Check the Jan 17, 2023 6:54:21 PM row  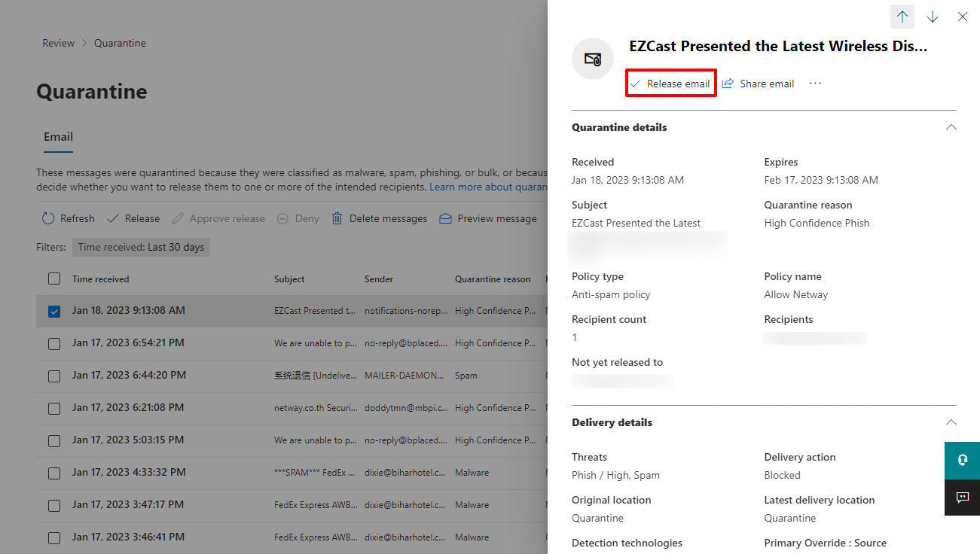(54, 343)
